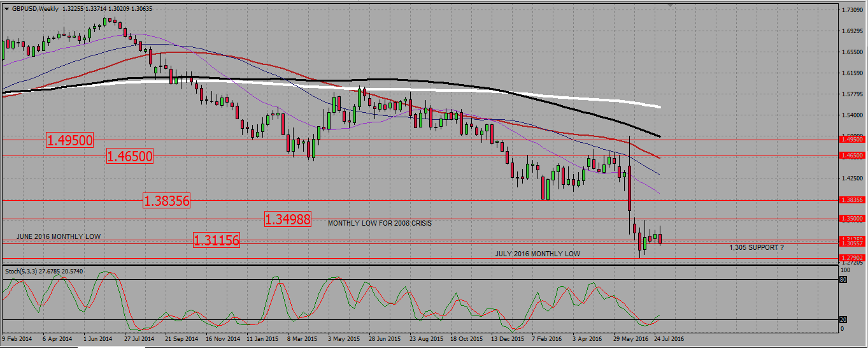Click the 1.38356 tag on the price axis
The image size is (868, 348).
tap(852, 200)
